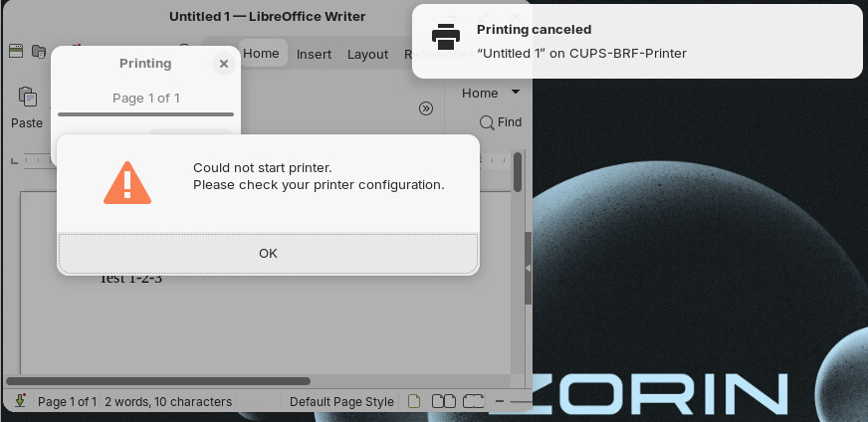
Task: Click the horizontal scrollbar of the document
Action: pos(159,380)
